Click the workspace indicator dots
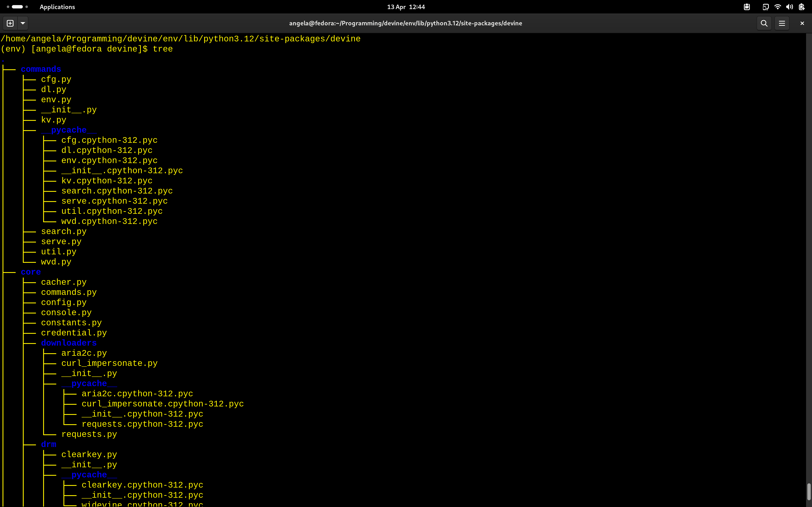The width and height of the screenshot is (812, 507). 17,7
